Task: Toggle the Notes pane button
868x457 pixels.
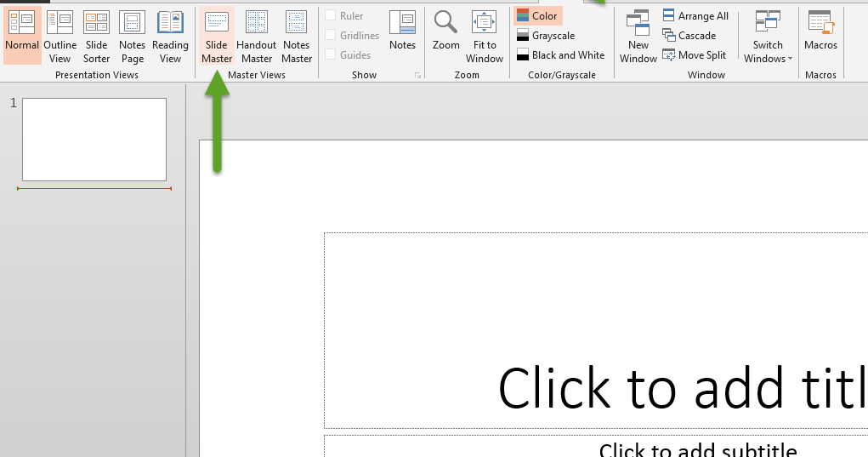Action: (x=402, y=30)
